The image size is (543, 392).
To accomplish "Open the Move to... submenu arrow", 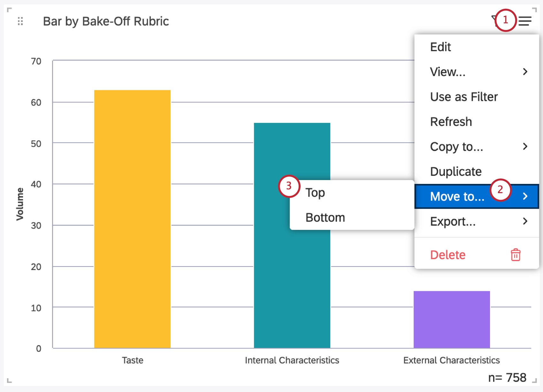I will [x=526, y=197].
